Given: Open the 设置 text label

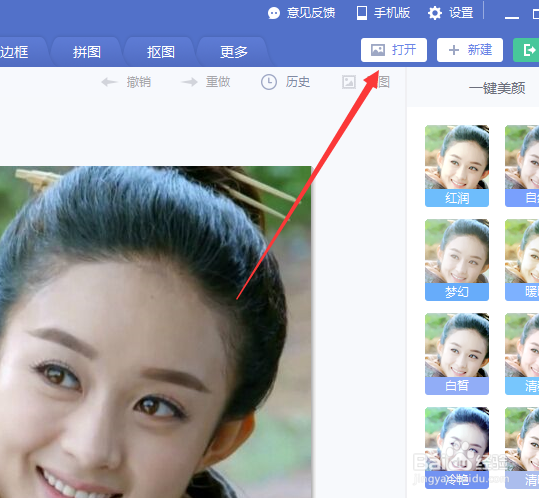Looking at the screenshot, I should (x=461, y=13).
